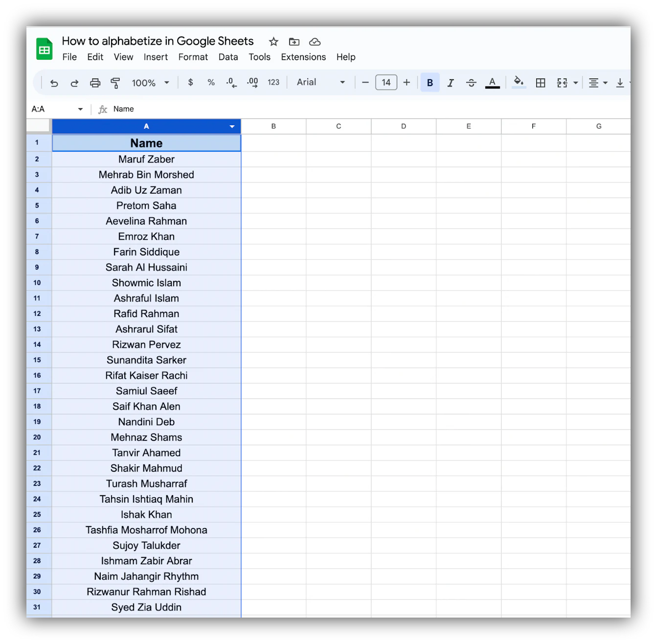Image resolution: width=657 pixels, height=644 pixels.
Task: Open the Extensions menu
Action: click(x=303, y=57)
